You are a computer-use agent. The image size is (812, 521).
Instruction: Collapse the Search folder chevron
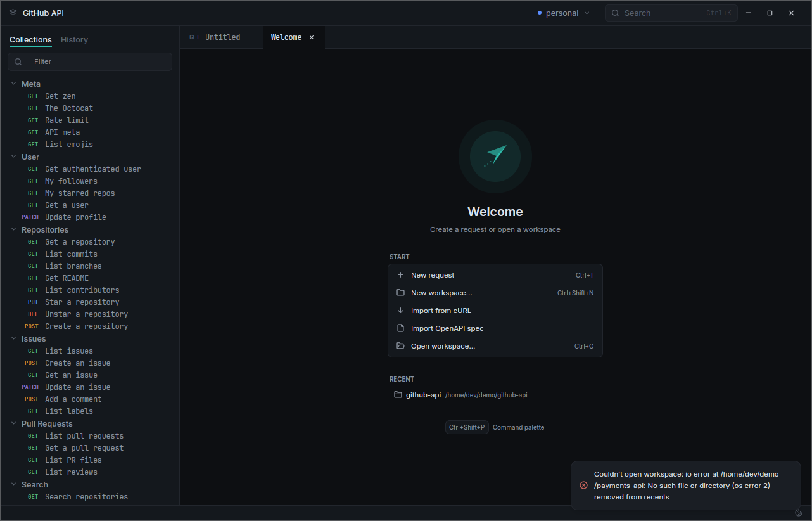click(13, 484)
